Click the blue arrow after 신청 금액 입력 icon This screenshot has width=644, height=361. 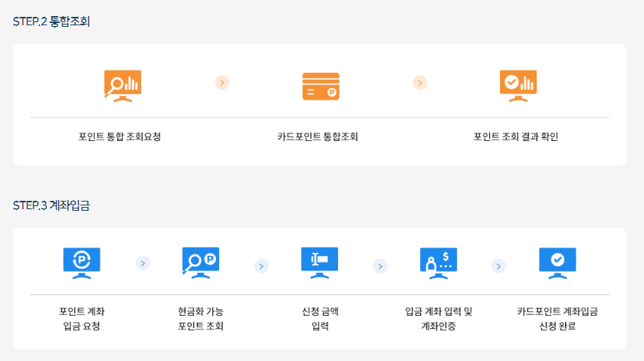click(380, 266)
